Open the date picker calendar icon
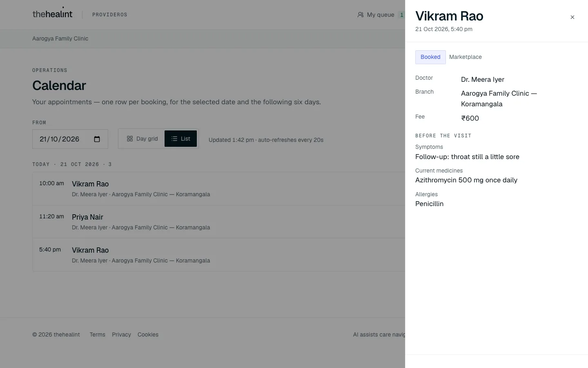Viewport: 588px width, 368px height. [x=97, y=139]
